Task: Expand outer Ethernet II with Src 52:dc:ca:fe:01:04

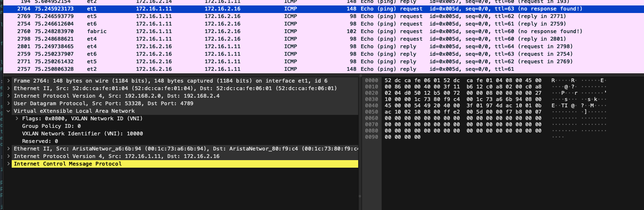Action: coord(9,88)
